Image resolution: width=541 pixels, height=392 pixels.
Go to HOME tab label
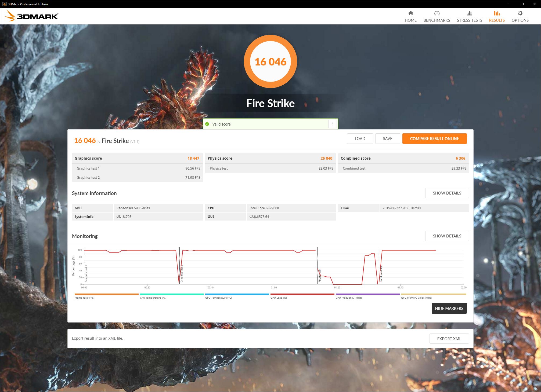[x=410, y=20]
